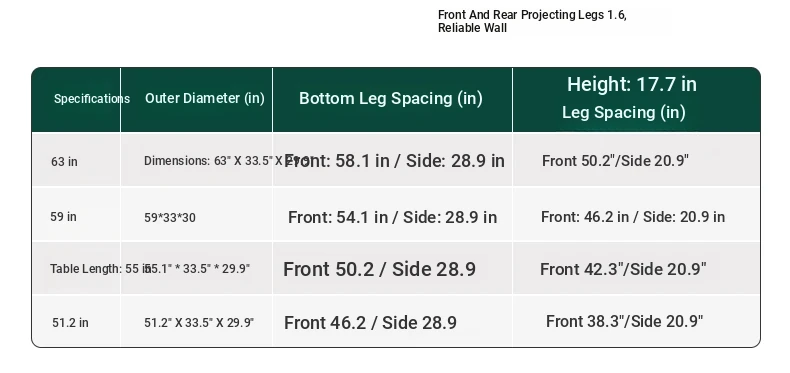Select the Outer Diameter (in) header
790x373 pixels.
point(205,98)
